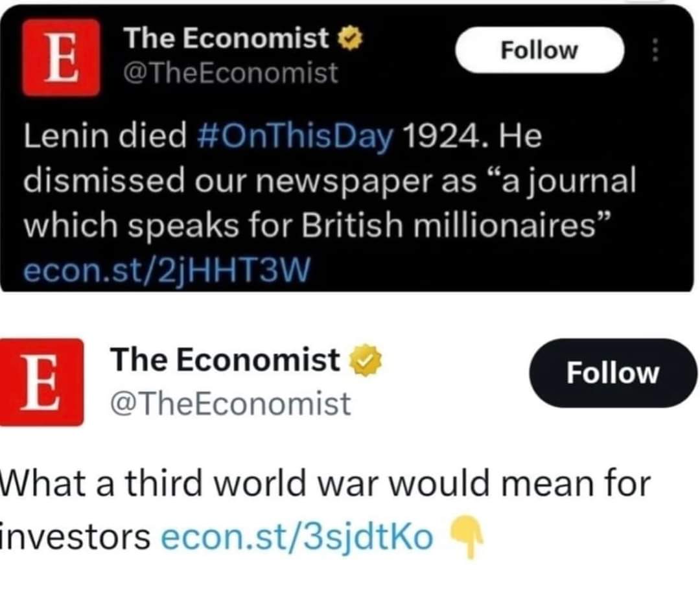Click the name The Economist on the first tweet
Viewport: 700px width, 607px height.
click(227, 38)
